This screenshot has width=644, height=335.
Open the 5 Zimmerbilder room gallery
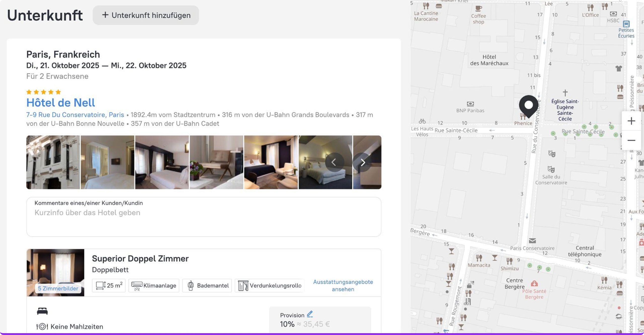coord(58,288)
